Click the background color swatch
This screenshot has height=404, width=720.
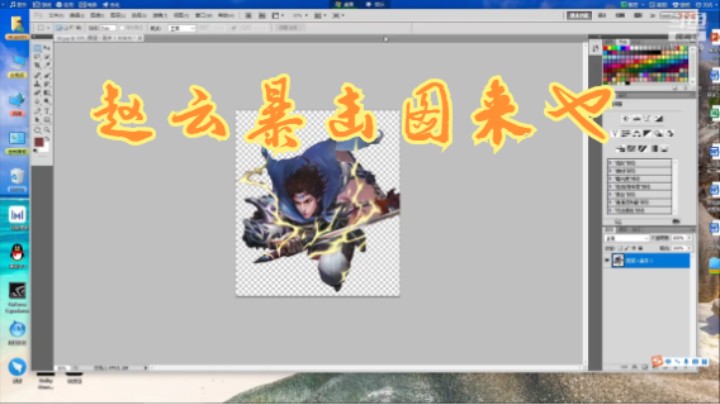pos(45,147)
